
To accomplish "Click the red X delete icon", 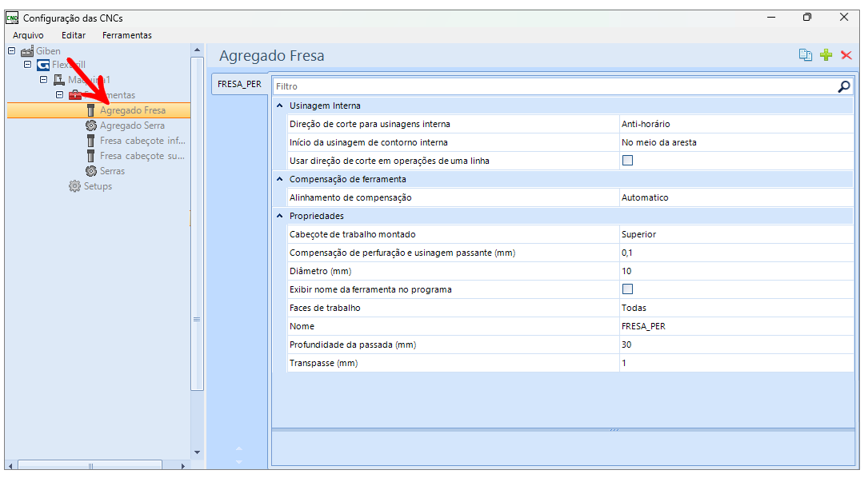I will pyautogui.click(x=846, y=55).
